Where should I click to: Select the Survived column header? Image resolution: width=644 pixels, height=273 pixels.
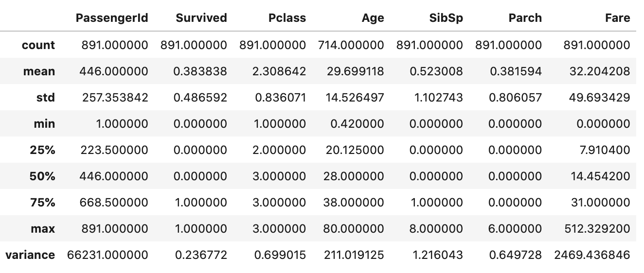click(201, 18)
